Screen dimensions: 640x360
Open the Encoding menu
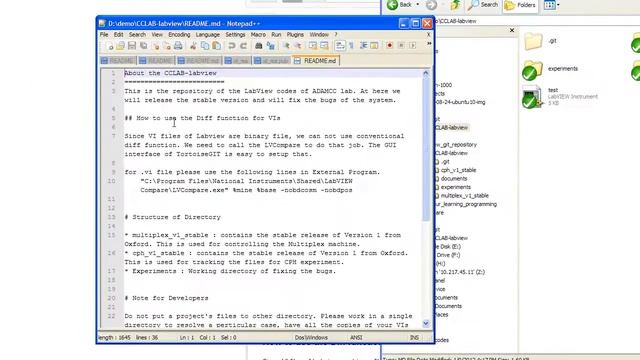[179, 35]
